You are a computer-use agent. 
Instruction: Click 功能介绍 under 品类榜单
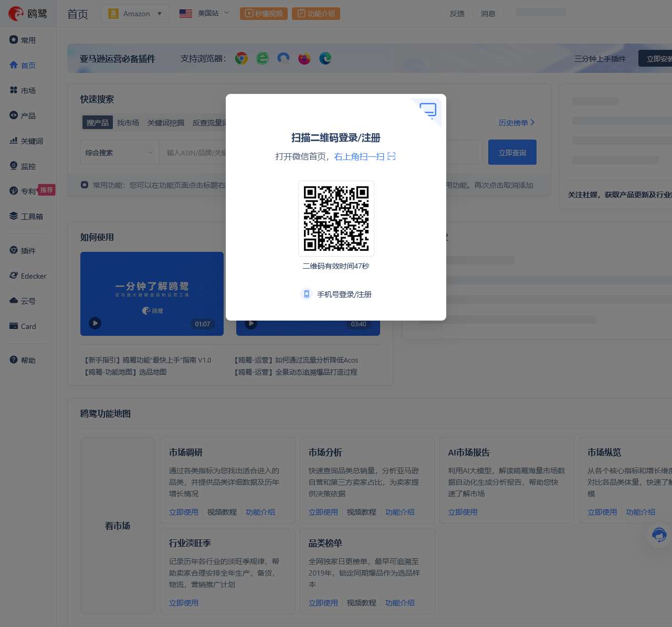(x=400, y=603)
